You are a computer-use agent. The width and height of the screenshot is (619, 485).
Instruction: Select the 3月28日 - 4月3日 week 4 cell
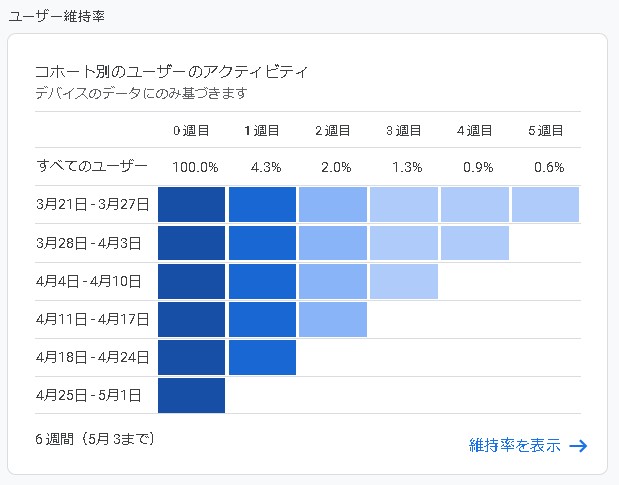(x=474, y=242)
